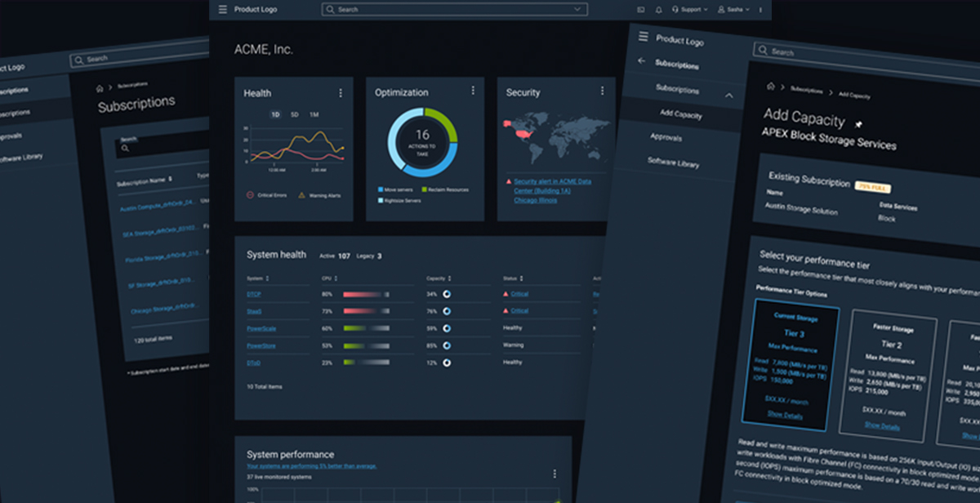Open the PowerScale system link
This screenshot has height=503, width=980.
coord(260,328)
